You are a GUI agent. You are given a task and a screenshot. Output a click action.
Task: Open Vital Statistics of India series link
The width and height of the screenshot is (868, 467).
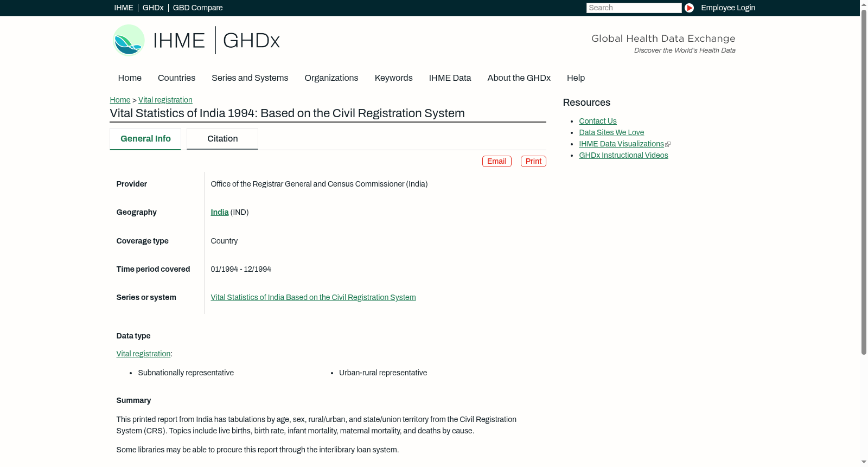point(313,297)
